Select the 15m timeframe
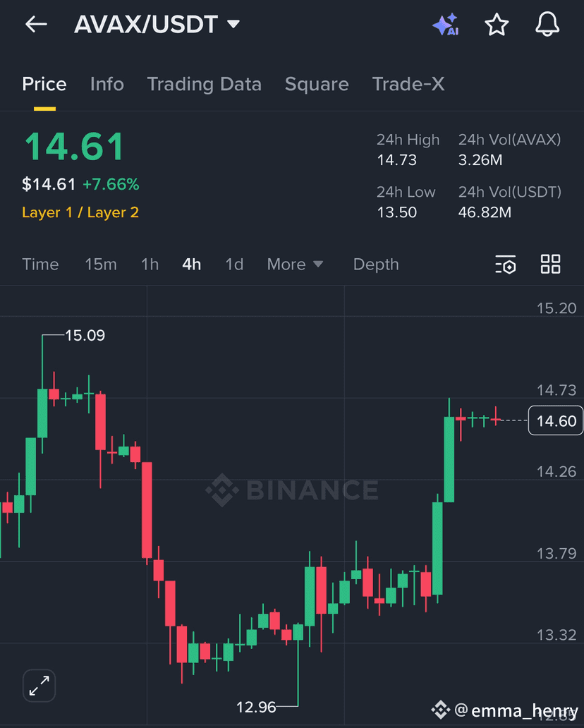Screen dimensions: 584x728 coord(101,264)
